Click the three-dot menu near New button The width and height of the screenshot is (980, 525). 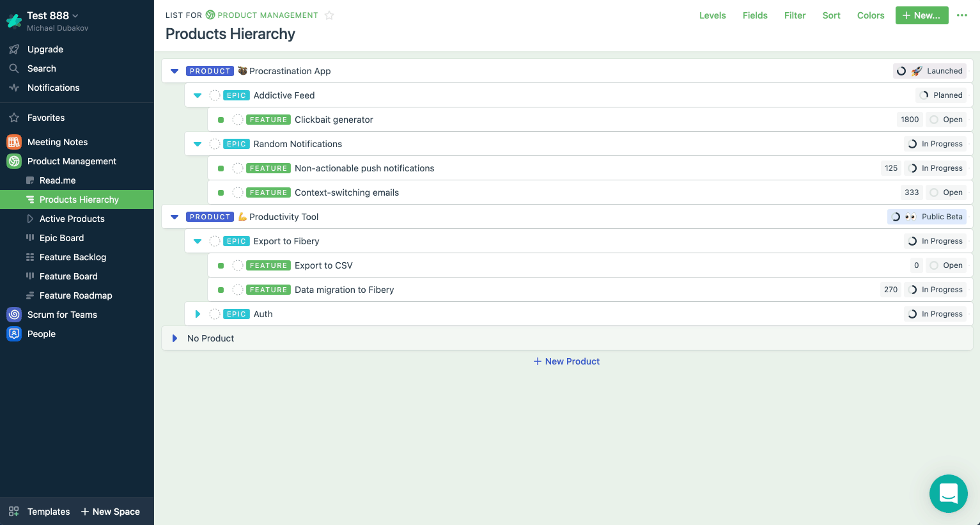tap(962, 15)
